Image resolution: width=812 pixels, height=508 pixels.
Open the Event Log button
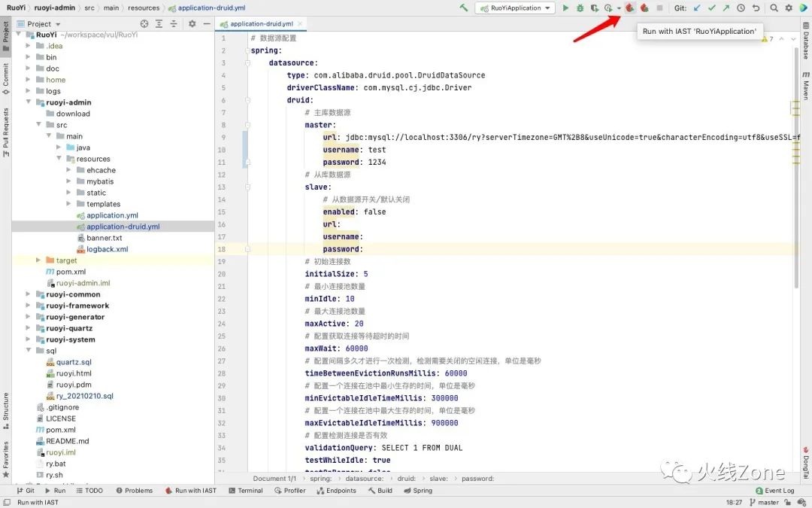[x=774, y=491]
